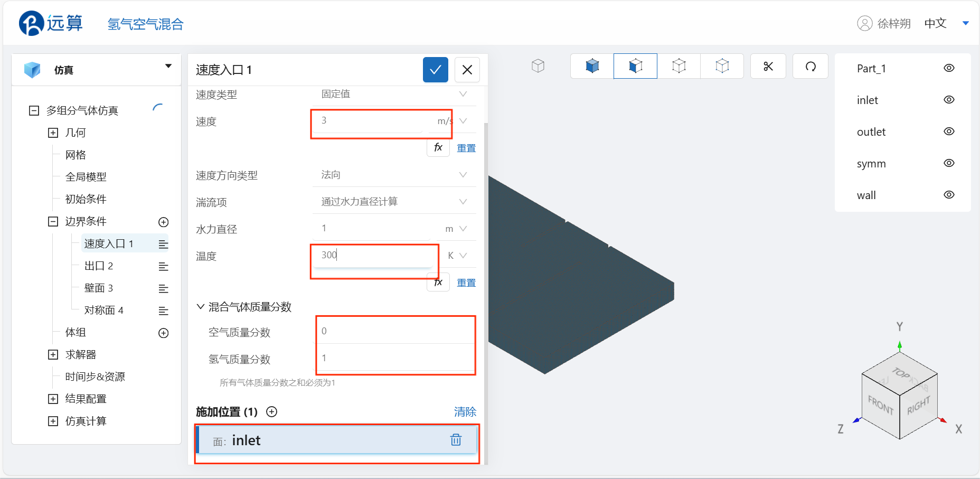Select 初始条件 in the tree

(x=86, y=199)
